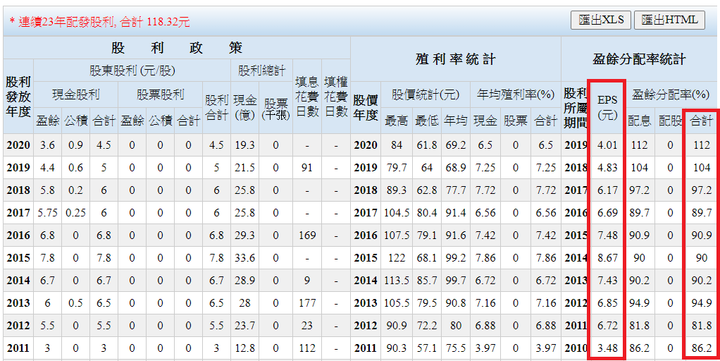This screenshot has width=720, height=361.
Task: Click cash total value 33.6
Action: (244, 258)
